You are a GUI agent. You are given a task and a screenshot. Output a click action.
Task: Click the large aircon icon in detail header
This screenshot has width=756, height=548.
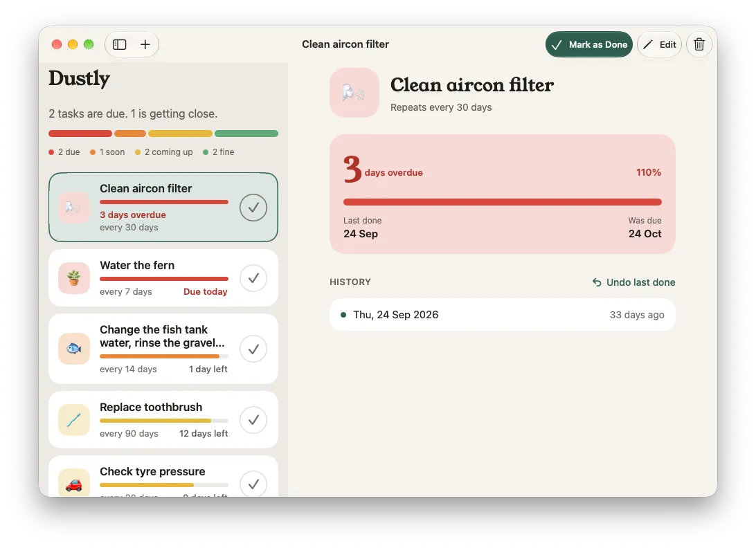click(354, 93)
